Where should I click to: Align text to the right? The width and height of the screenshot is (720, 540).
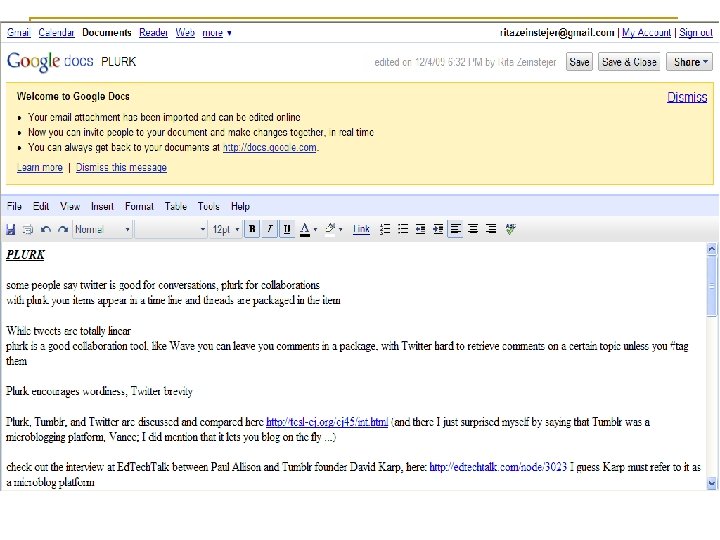click(x=491, y=229)
